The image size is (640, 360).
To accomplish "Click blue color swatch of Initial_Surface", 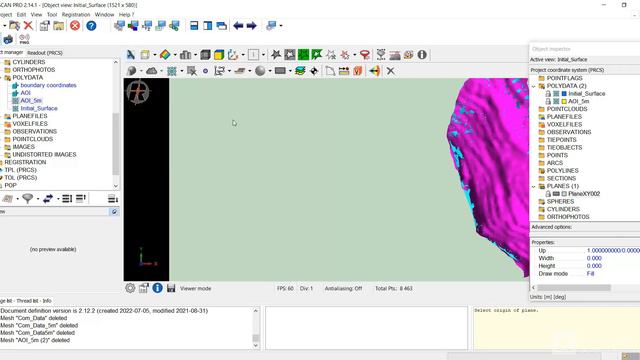I will click(x=564, y=93).
